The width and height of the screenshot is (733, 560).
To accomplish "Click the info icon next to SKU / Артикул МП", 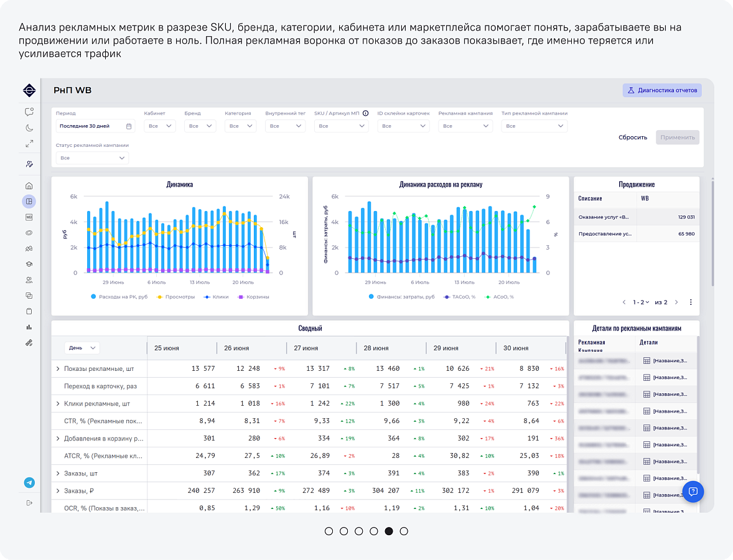I will (x=365, y=113).
